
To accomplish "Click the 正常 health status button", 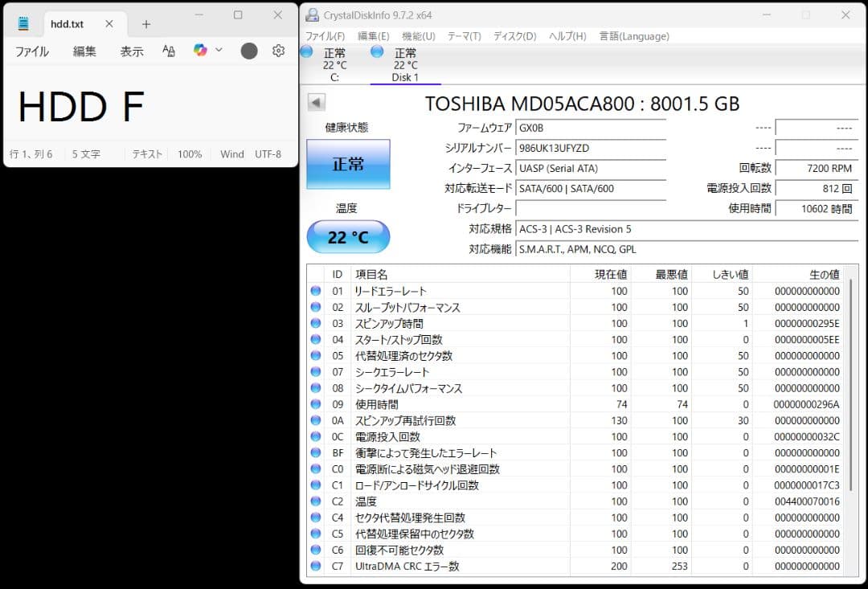I will (x=348, y=164).
